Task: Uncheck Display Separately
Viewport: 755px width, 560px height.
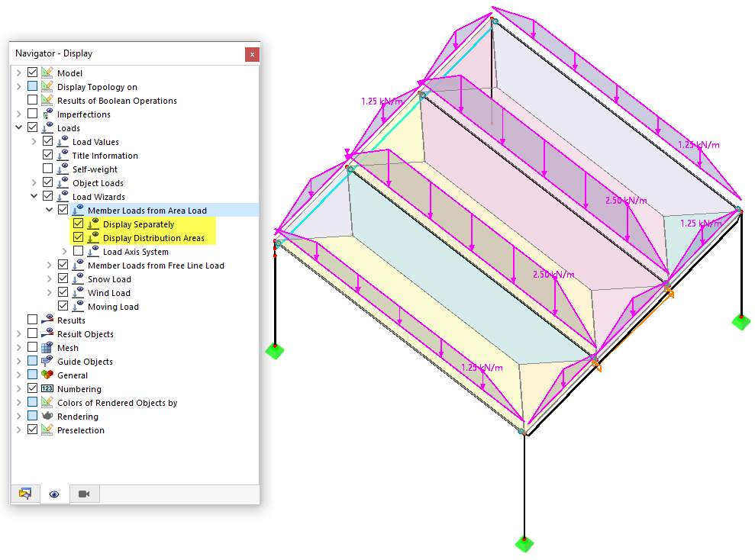Action: click(x=77, y=224)
